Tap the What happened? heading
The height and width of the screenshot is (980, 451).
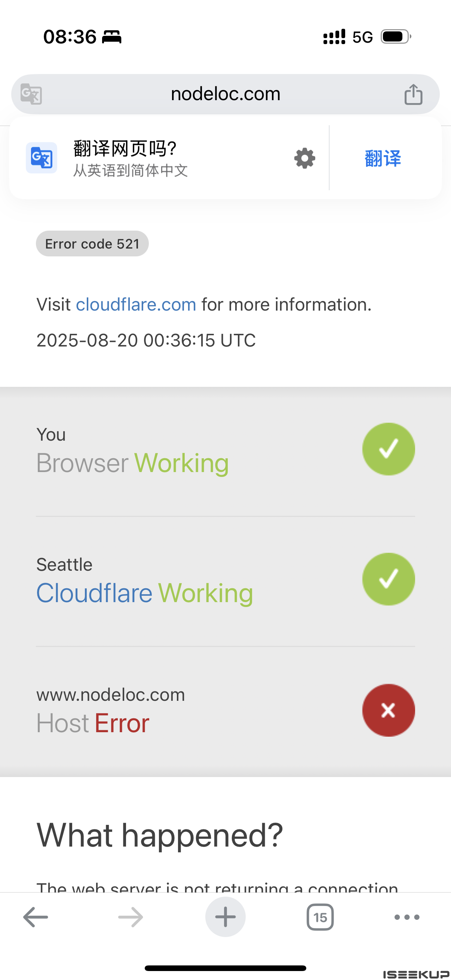(x=159, y=835)
